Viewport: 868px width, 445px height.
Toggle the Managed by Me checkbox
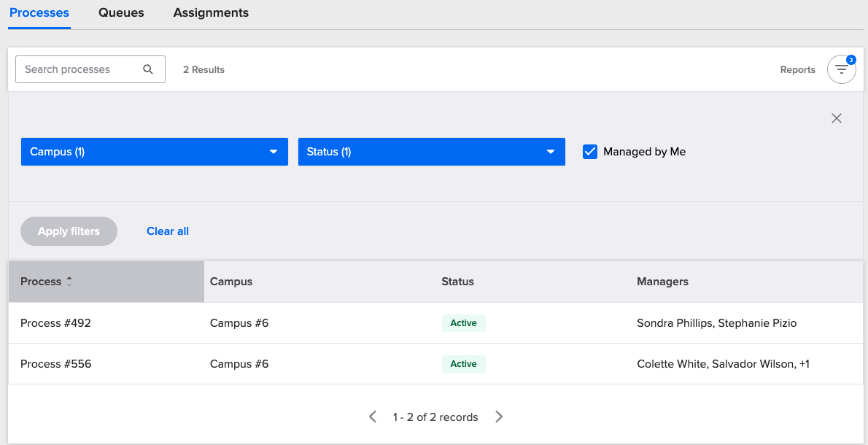590,151
